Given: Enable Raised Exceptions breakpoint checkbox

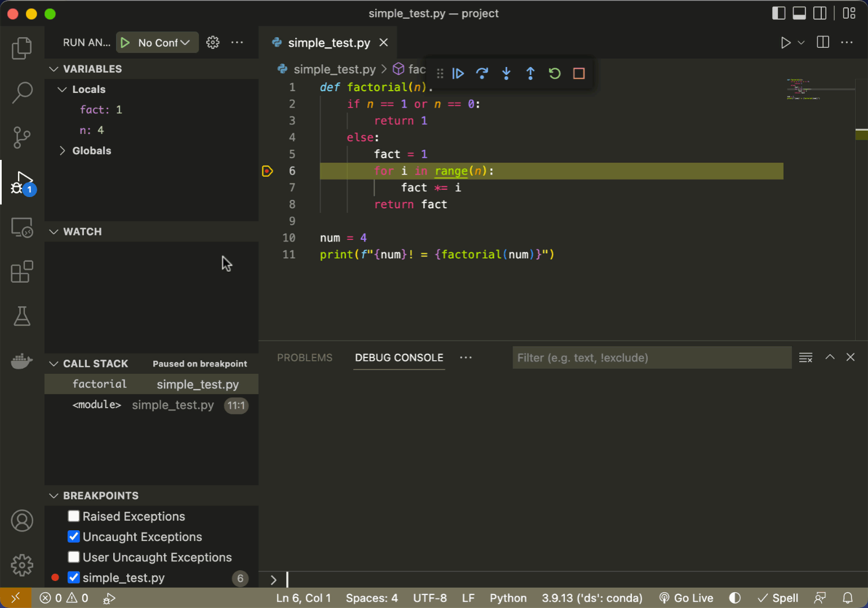Looking at the screenshot, I should click(74, 516).
